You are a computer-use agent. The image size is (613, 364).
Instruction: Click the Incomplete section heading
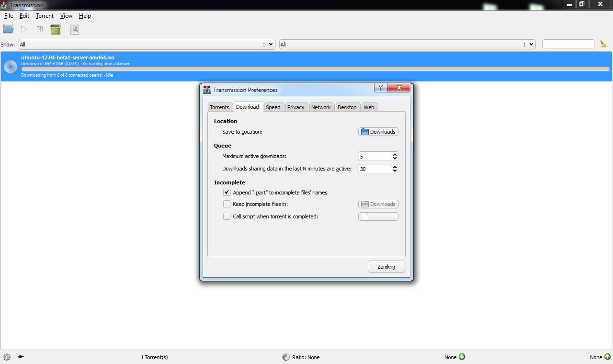point(229,182)
